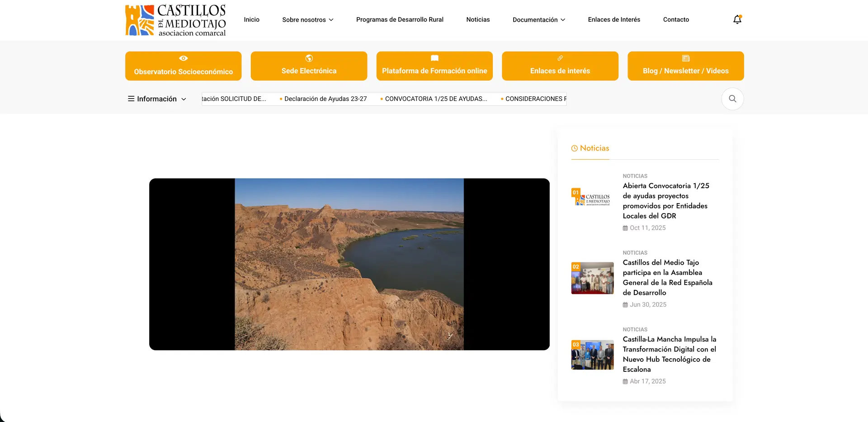Go to Programas de Desarrollo Rural

[x=400, y=19]
